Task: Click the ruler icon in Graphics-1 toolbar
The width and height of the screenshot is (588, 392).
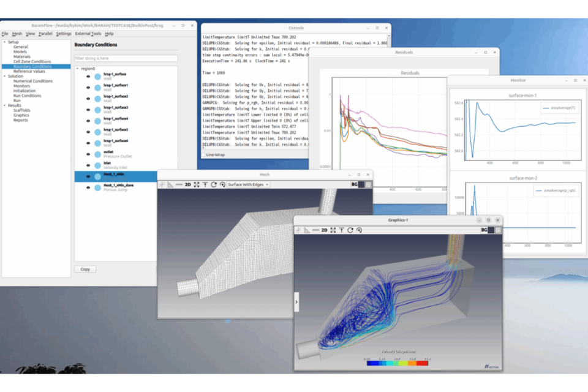Action: pyautogui.click(x=307, y=230)
